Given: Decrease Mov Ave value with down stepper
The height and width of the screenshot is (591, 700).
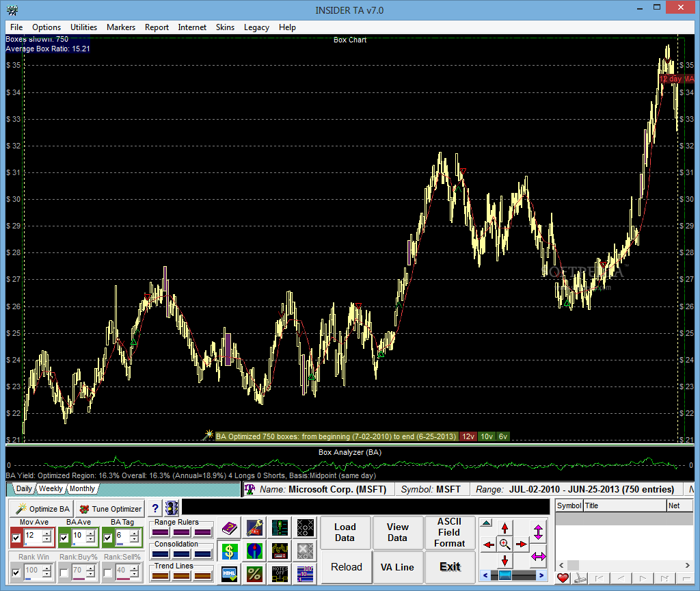Looking at the screenshot, I should pos(46,540).
